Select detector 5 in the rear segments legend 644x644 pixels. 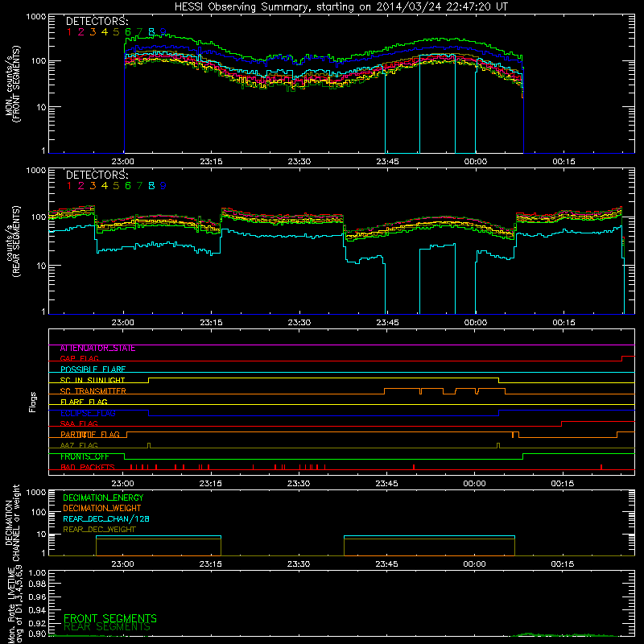click(x=116, y=186)
